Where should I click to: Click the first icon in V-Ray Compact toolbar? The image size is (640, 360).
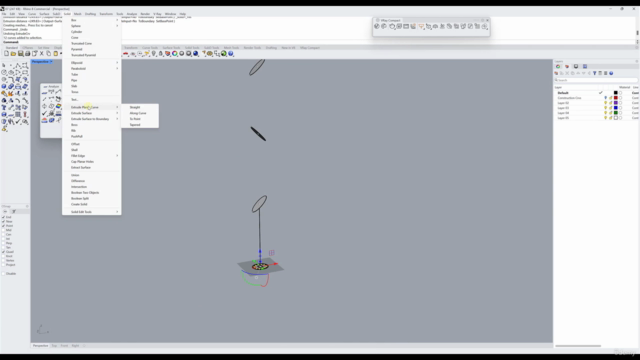(x=377, y=26)
